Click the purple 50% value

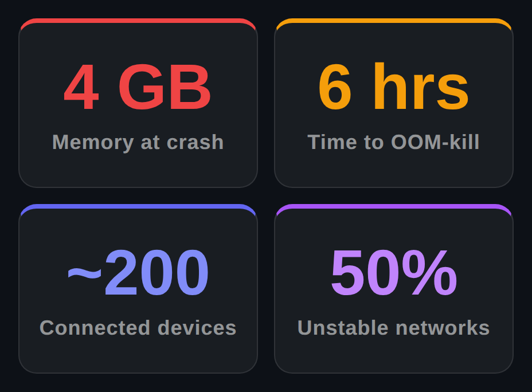coord(394,272)
